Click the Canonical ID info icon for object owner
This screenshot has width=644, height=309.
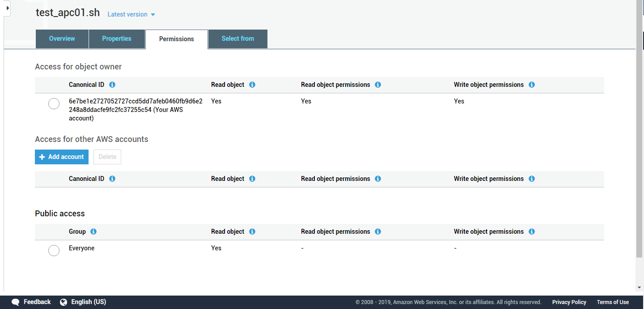pyautogui.click(x=112, y=85)
